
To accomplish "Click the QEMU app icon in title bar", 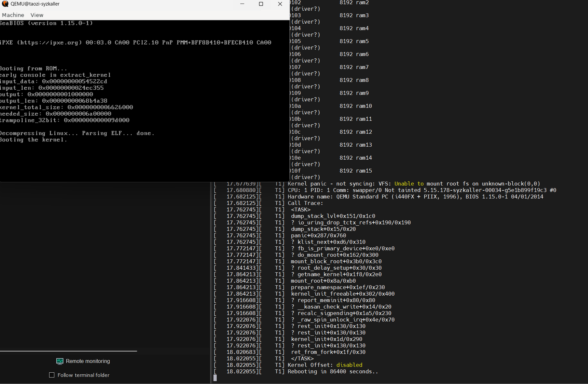I will (x=5, y=4).
